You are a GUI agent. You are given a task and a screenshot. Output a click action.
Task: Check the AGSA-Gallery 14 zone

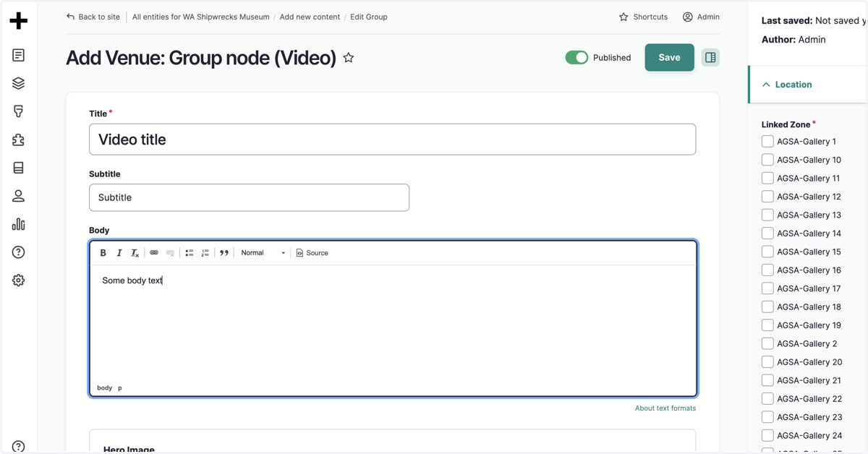tap(767, 234)
